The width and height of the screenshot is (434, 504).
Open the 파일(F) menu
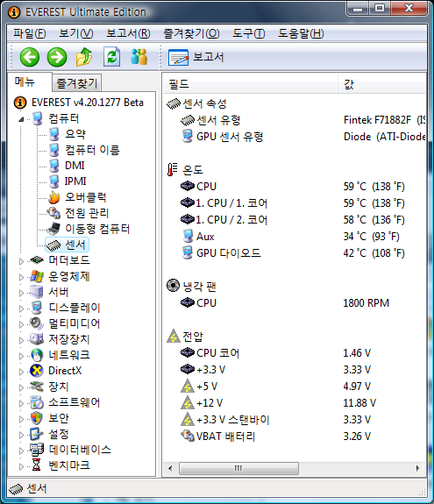[30, 33]
